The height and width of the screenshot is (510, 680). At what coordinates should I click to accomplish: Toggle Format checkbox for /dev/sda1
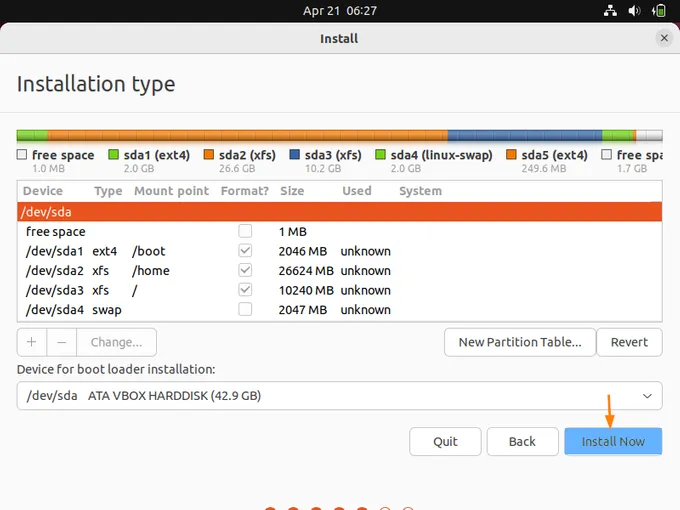pos(245,251)
